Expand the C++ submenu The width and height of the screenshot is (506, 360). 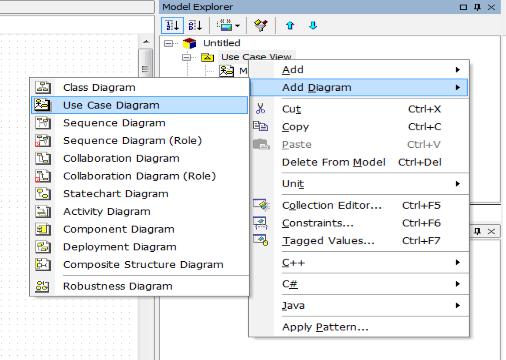(x=359, y=262)
